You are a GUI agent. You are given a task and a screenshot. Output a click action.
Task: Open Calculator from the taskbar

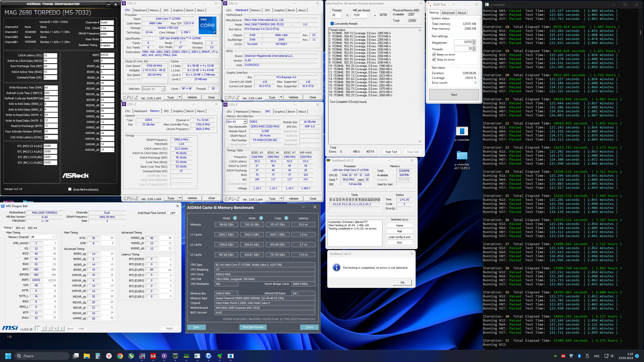(98, 356)
